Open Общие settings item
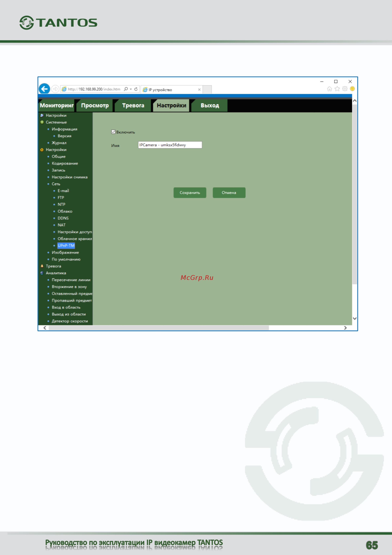 pos(59,156)
